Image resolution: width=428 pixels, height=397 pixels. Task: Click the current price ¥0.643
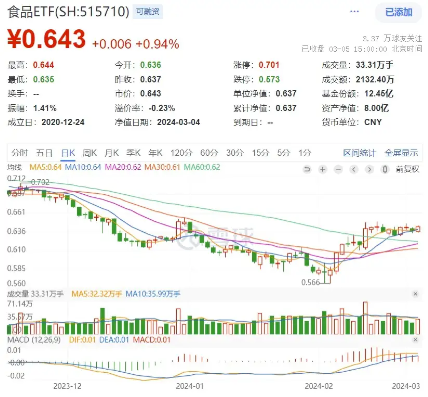(47, 39)
